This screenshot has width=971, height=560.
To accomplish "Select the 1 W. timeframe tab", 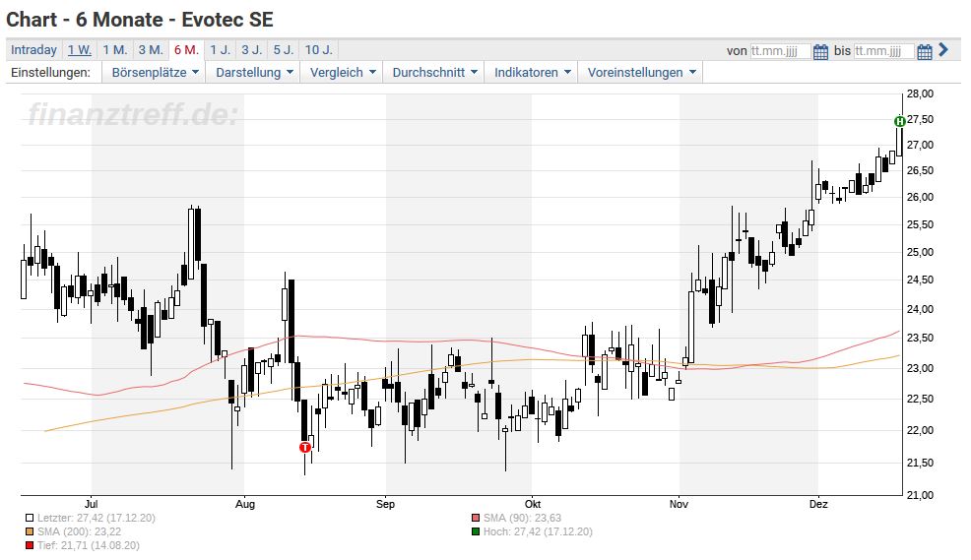I will pos(79,50).
